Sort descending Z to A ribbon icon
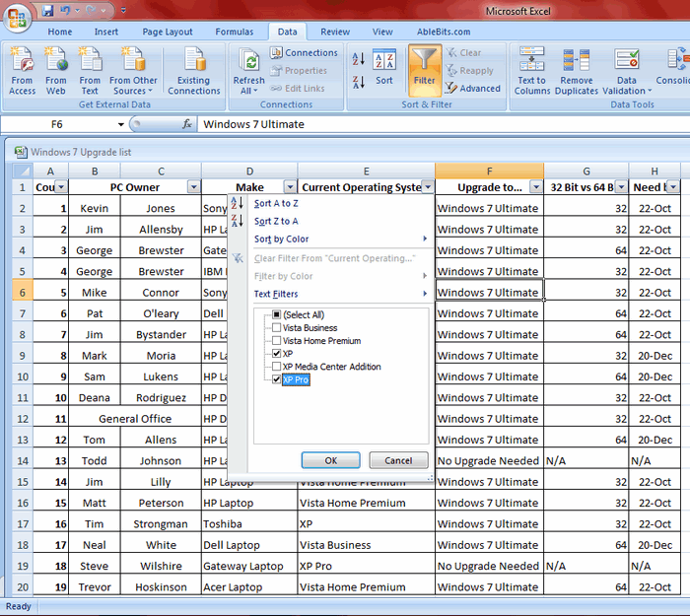 [358, 82]
